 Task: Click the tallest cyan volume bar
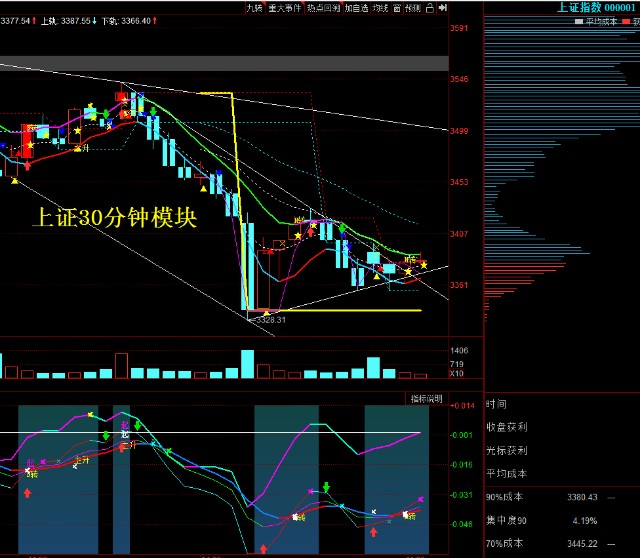point(246,364)
